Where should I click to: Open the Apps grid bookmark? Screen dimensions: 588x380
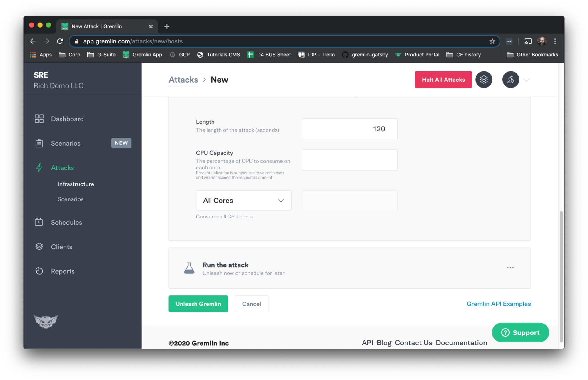point(41,55)
